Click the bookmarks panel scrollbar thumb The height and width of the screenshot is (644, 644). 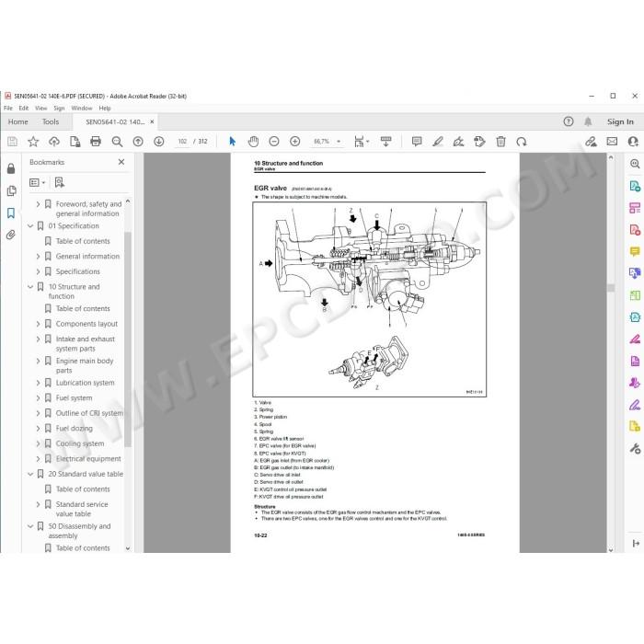pyautogui.click(x=128, y=339)
